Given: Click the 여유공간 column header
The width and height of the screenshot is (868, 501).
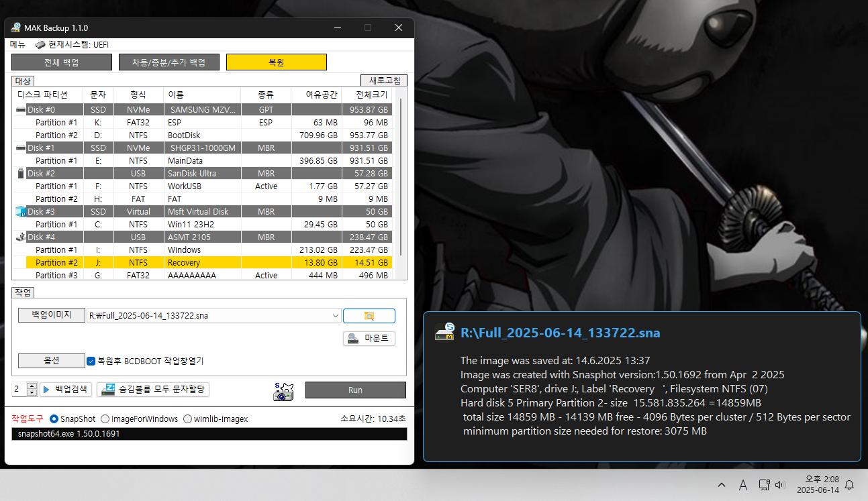Looking at the screenshot, I should (x=317, y=95).
